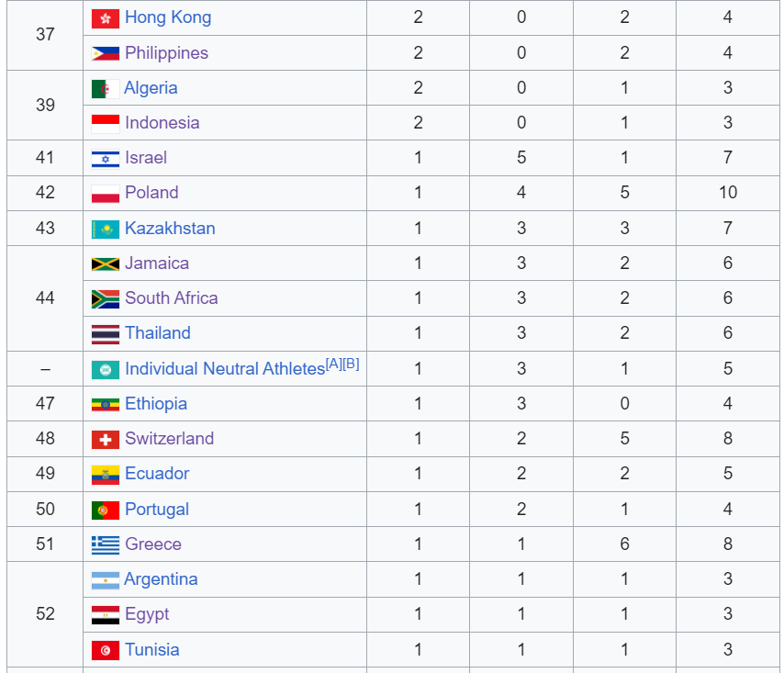This screenshot has height=673, width=784.
Task: Follow the Ethiopia link
Action: click(156, 403)
